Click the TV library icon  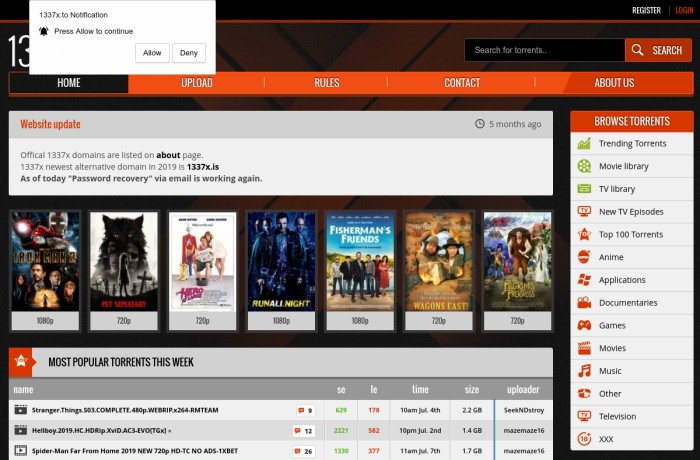pos(584,189)
